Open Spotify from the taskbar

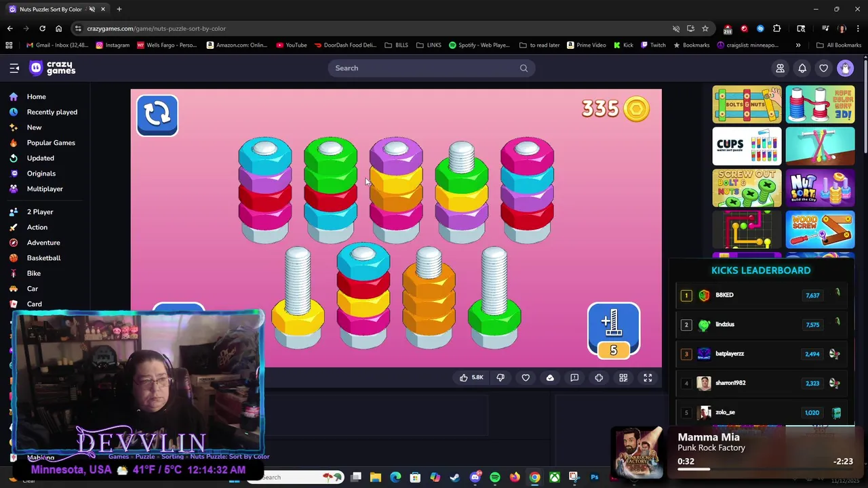tap(495, 477)
